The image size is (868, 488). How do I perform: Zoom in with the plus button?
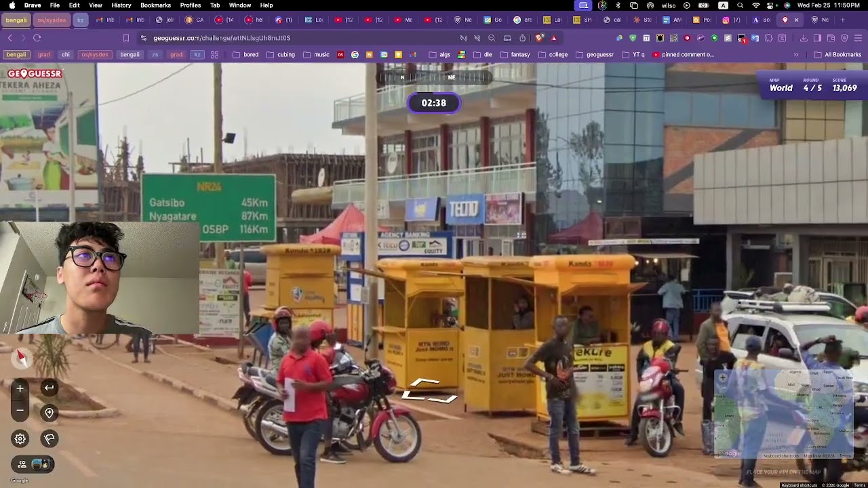20,388
